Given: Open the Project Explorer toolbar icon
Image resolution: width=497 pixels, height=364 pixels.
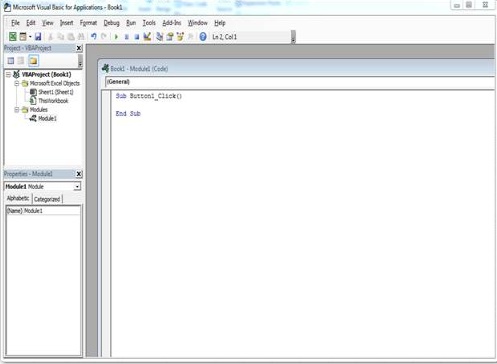Looking at the screenshot, I should pos(160,37).
